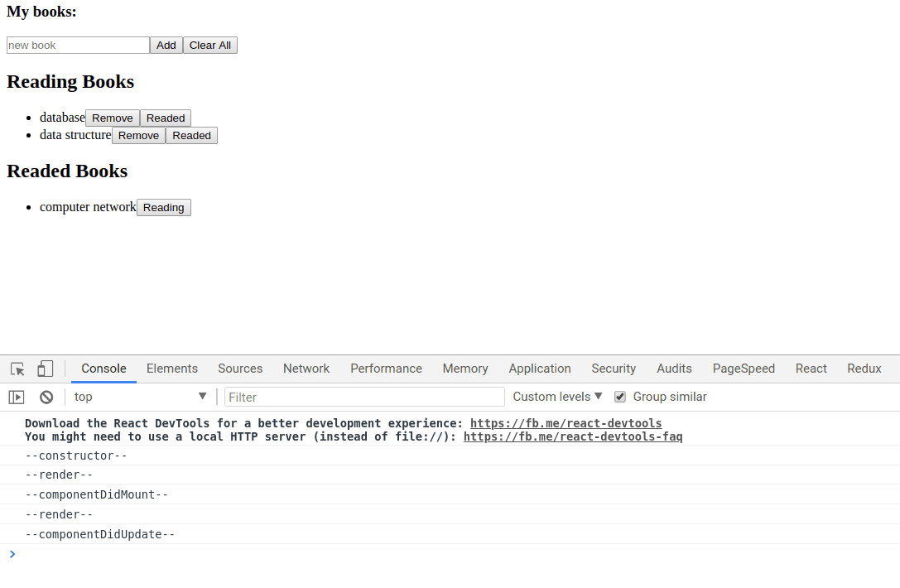Open the top context dropdown
Screen dimensions: 900x588
140,397
